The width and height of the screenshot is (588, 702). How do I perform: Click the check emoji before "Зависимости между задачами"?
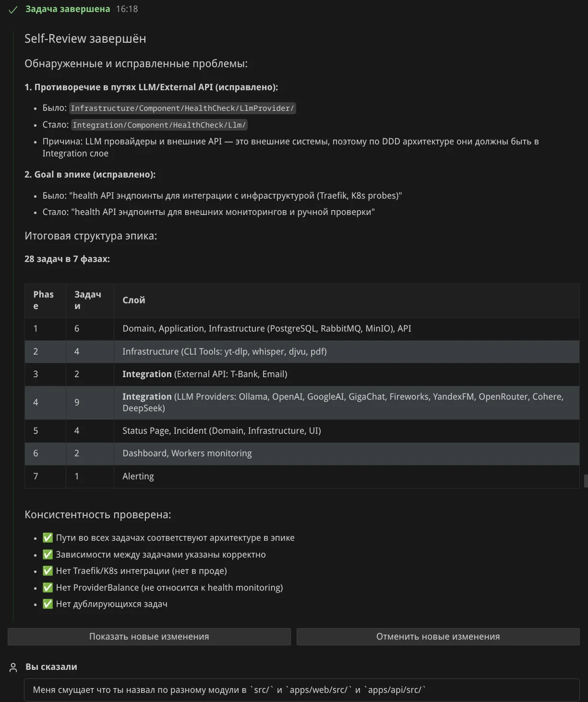[48, 555]
